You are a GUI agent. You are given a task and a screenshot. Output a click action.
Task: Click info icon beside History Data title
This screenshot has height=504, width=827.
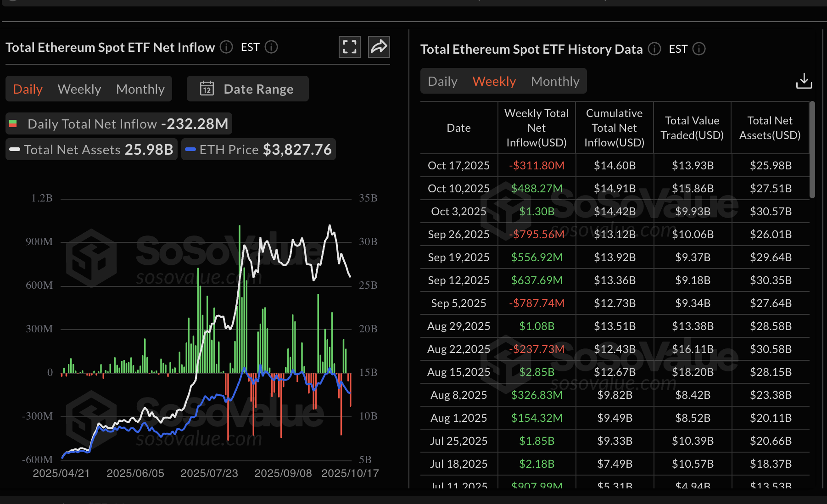pos(654,49)
